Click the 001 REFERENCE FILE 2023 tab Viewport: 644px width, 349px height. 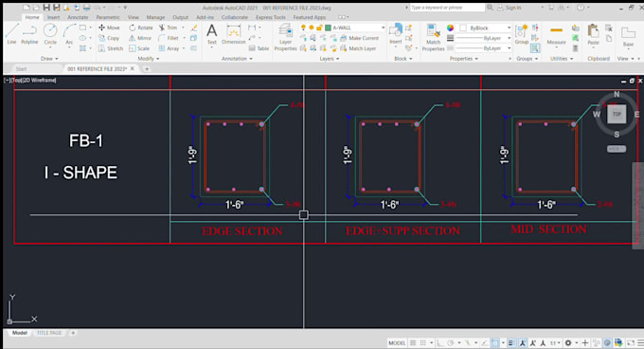tap(97, 68)
